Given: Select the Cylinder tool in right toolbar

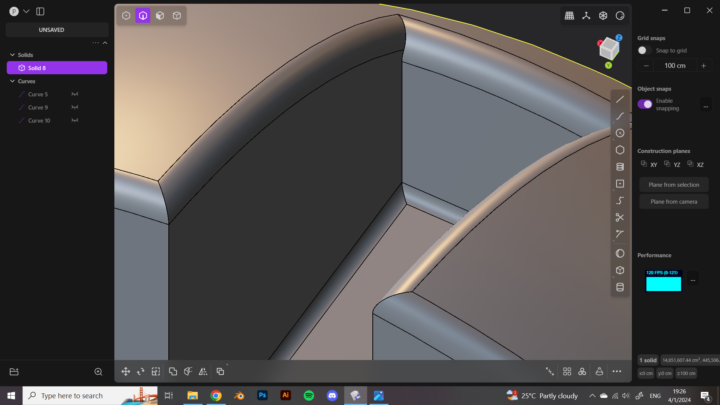Looking at the screenshot, I should point(620,167).
